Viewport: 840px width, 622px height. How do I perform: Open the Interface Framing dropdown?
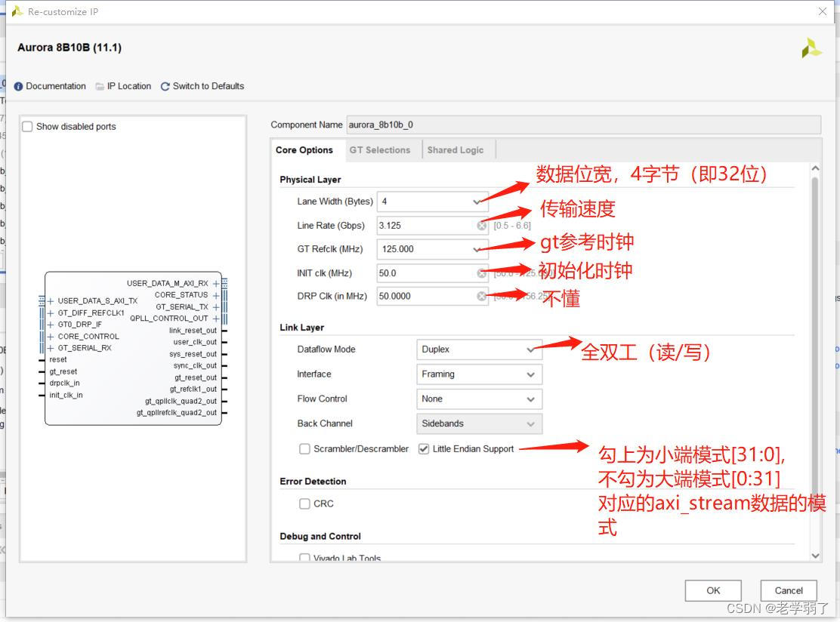[x=479, y=374]
